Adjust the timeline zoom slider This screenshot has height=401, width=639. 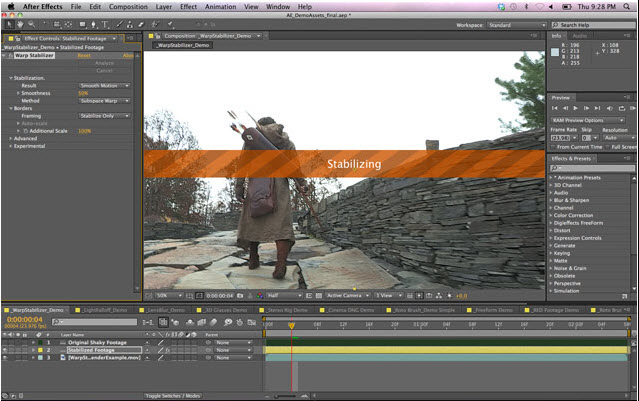pyautogui.click(x=285, y=396)
